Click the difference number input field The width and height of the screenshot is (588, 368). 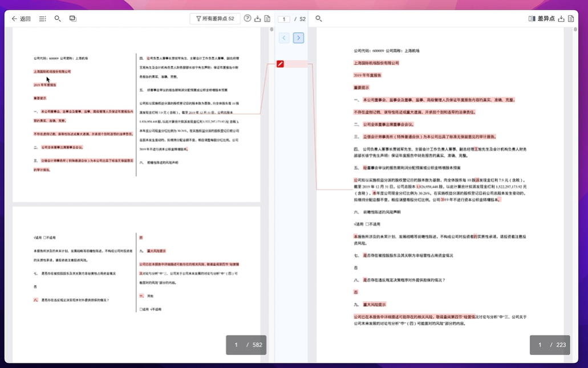coord(284,19)
